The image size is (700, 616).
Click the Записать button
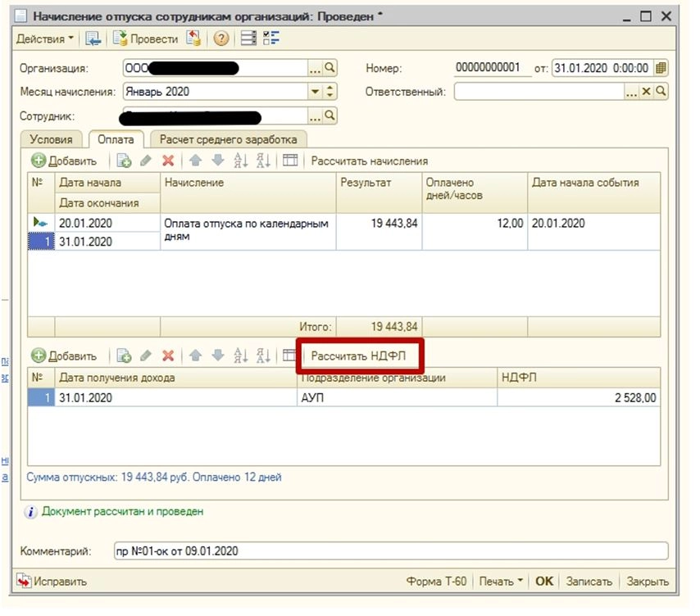[589, 582]
